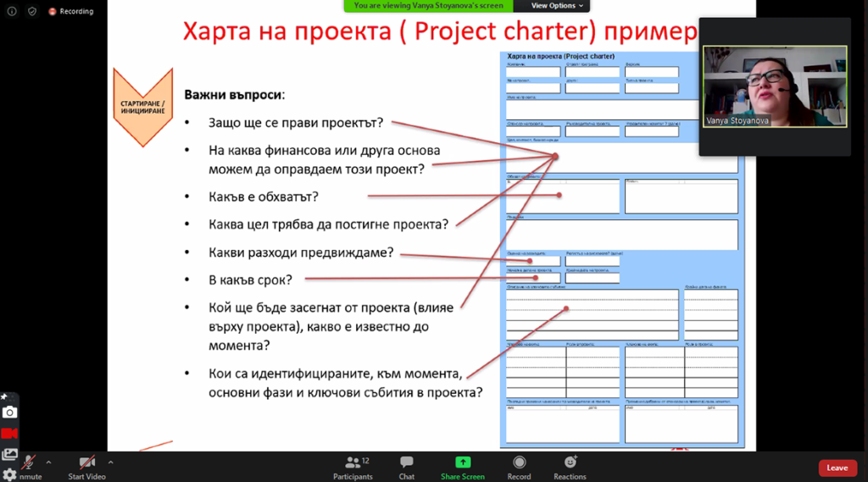Open the Participants panel
The width and height of the screenshot is (868, 482).
[x=353, y=468]
